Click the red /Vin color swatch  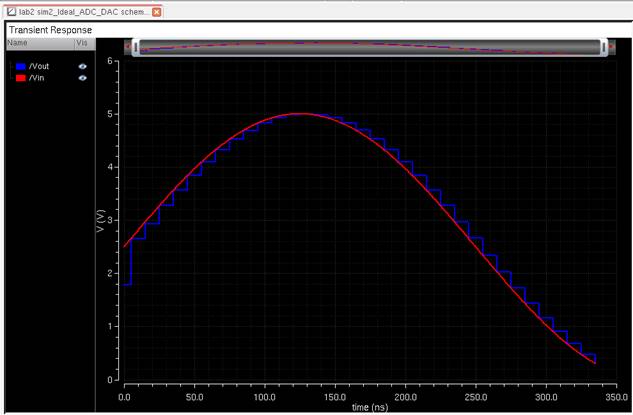(20, 77)
